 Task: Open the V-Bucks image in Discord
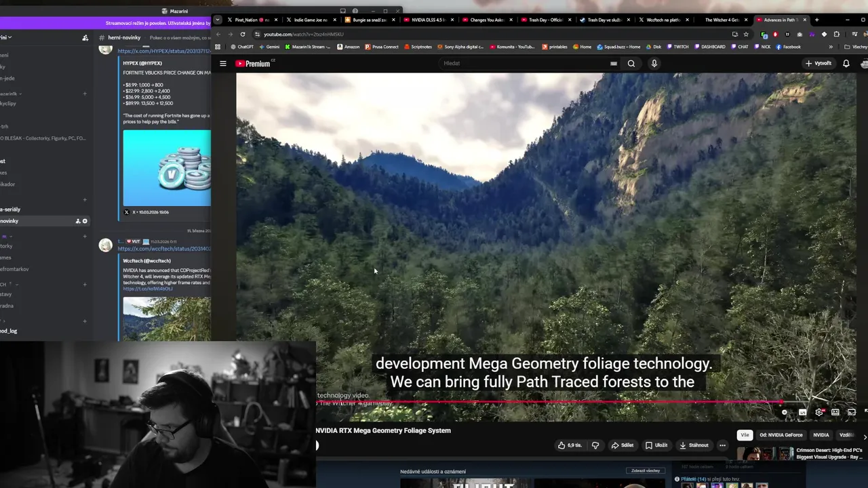(x=167, y=167)
